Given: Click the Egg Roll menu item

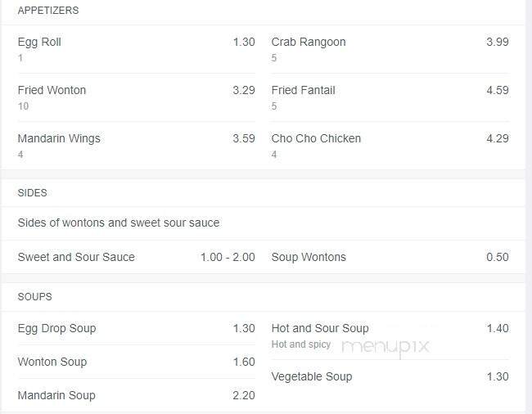Looking at the screenshot, I should 39,43.
